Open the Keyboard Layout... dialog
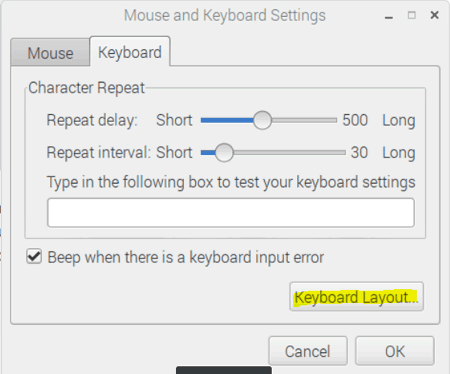The image size is (450, 374). pyautogui.click(x=356, y=297)
